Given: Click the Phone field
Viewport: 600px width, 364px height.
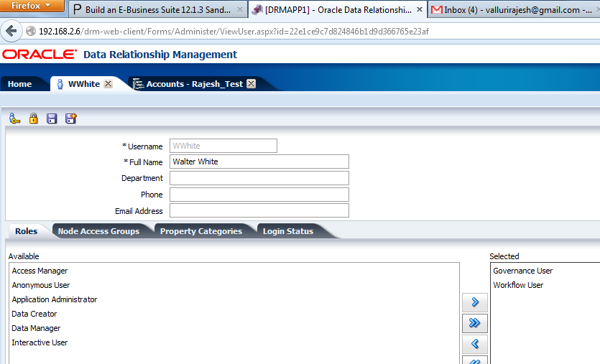Looking at the screenshot, I should click(x=259, y=195).
